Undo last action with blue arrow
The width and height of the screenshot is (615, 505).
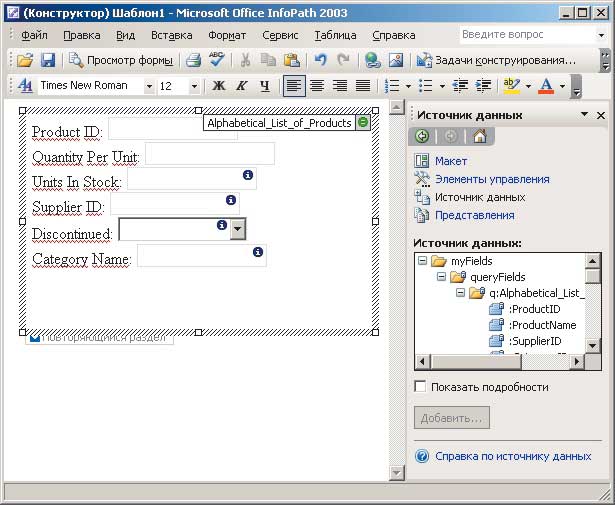click(320, 60)
